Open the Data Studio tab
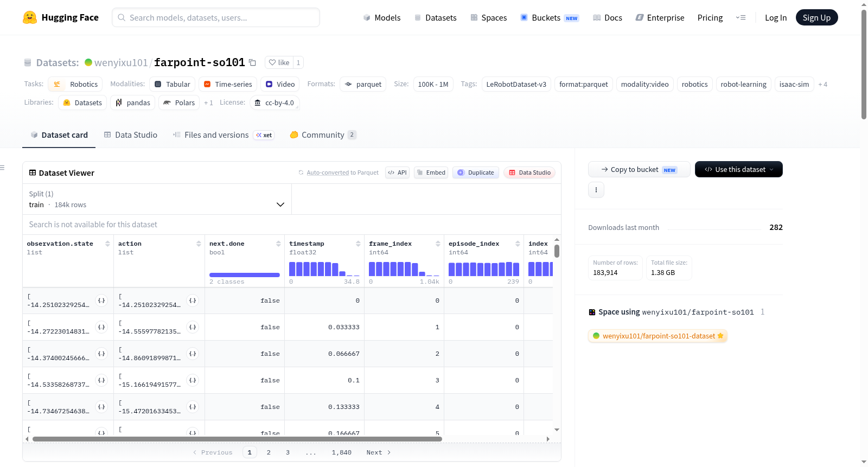868x467 pixels. coord(131,135)
